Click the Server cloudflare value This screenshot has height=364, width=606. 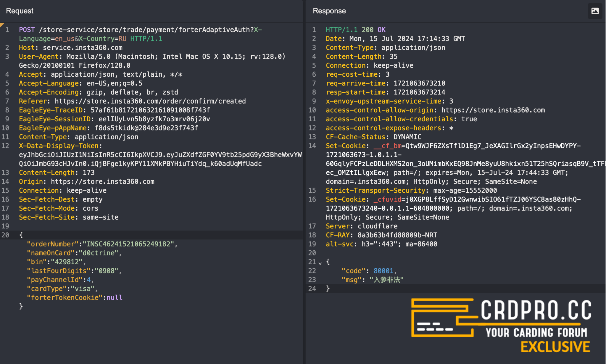click(x=377, y=226)
